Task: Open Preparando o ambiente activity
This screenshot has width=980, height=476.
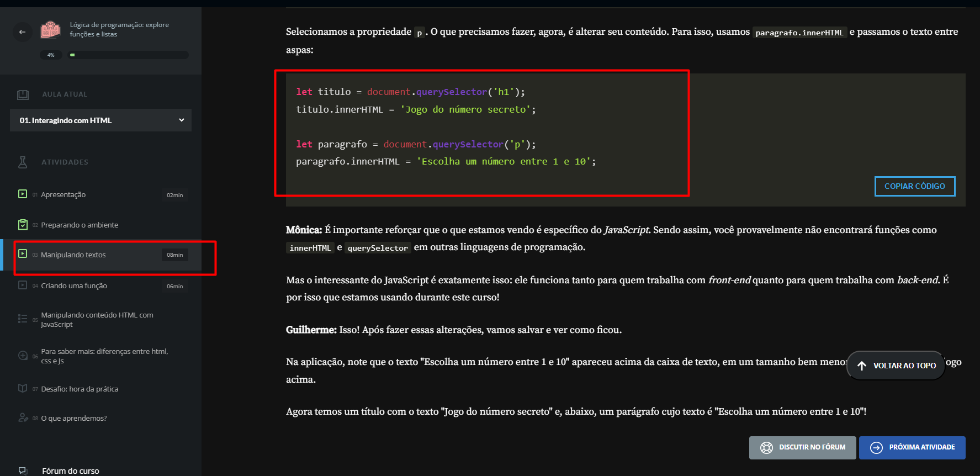Action: (80, 225)
